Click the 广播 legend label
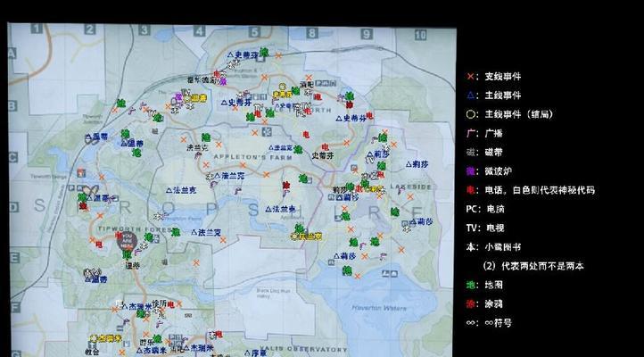Screen dimensions: 644x357 [x=493, y=134]
